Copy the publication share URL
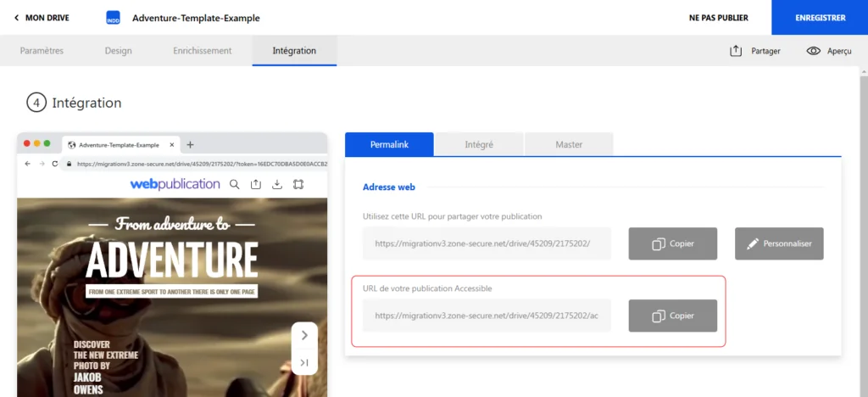The width and height of the screenshot is (868, 397). point(672,243)
